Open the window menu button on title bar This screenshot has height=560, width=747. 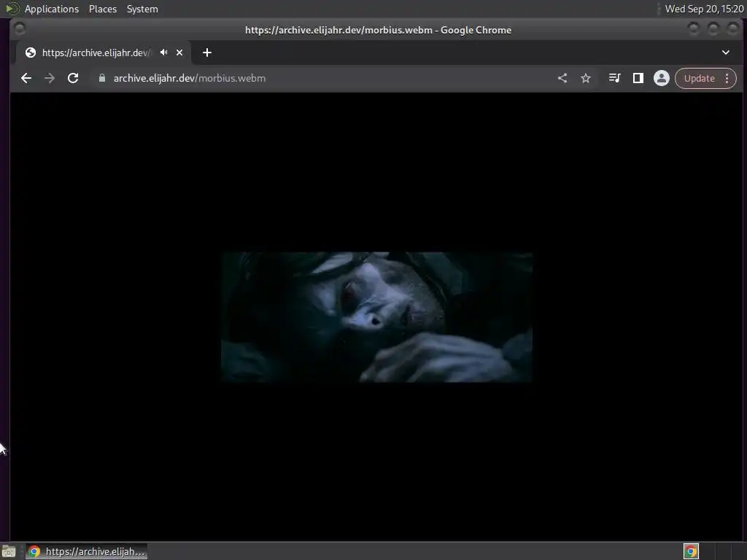point(20,29)
